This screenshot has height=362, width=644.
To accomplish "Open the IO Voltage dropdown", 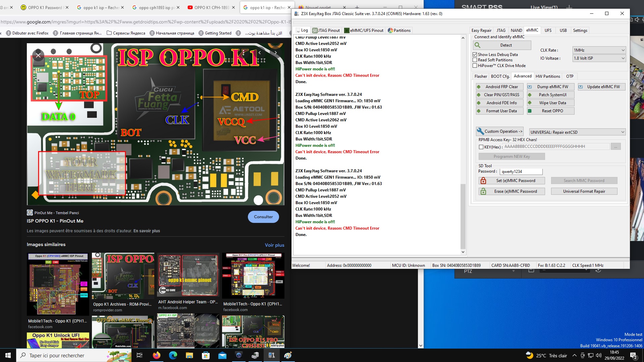I will click(599, 58).
